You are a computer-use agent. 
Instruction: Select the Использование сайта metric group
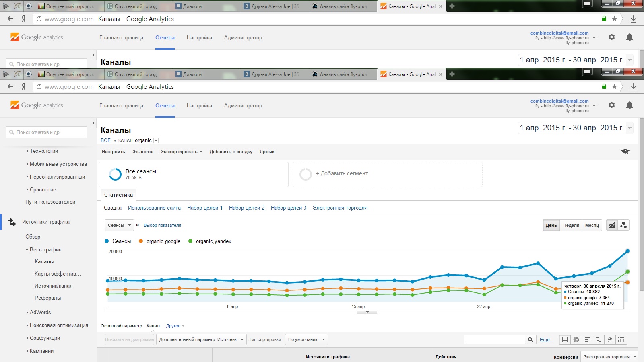(154, 208)
